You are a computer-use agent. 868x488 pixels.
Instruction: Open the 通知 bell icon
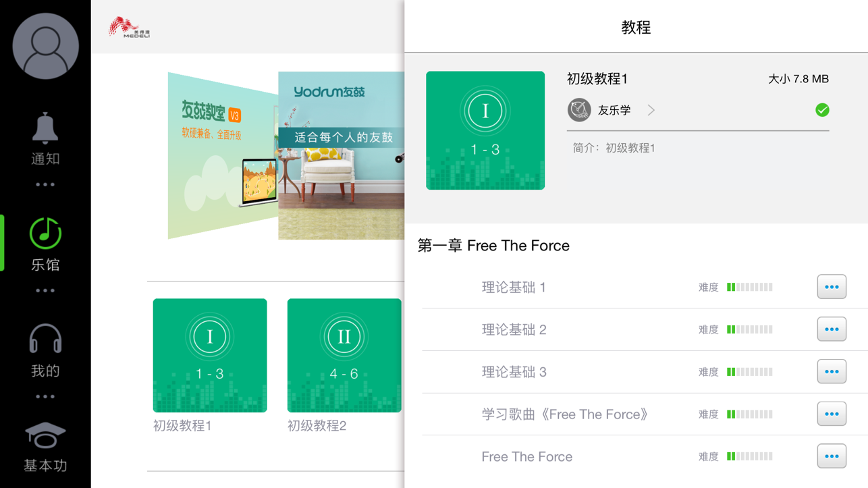pyautogui.click(x=45, y=128)
